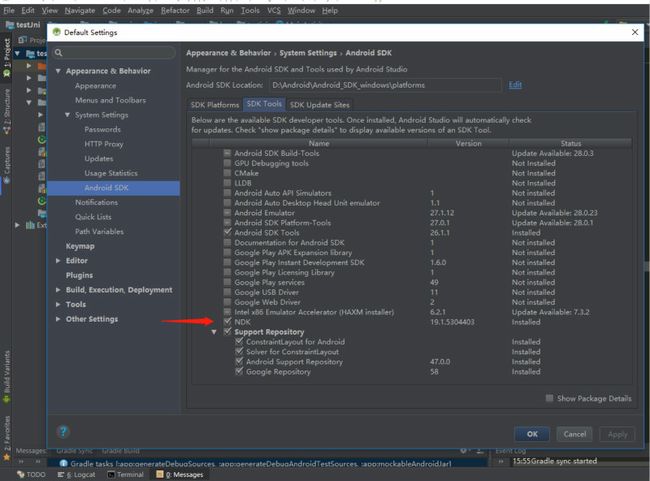The height and width of the screenshot is (481, 650).
Task: Check the GPU Debugging tools checkbox
Action: (x=227, y=163)
